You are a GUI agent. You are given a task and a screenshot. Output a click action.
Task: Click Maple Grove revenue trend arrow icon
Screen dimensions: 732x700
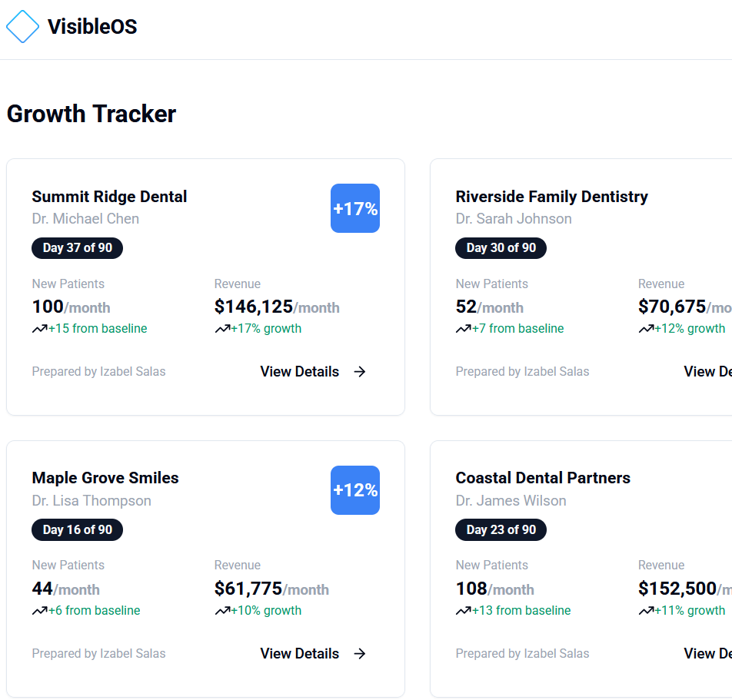(222, 611)
